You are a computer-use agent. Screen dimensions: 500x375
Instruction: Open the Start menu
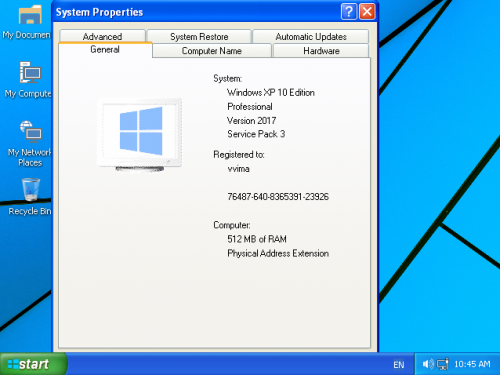click(x=33, y=364)
